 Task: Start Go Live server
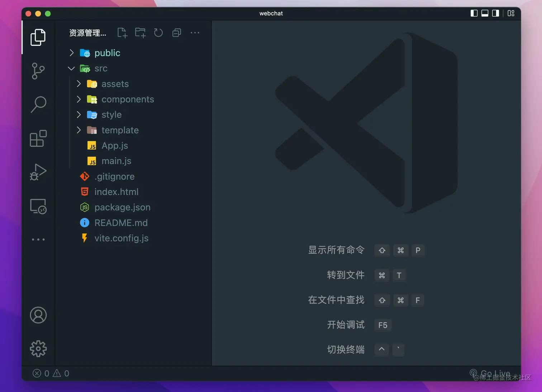pyautogui.click(x=490, y=373)
